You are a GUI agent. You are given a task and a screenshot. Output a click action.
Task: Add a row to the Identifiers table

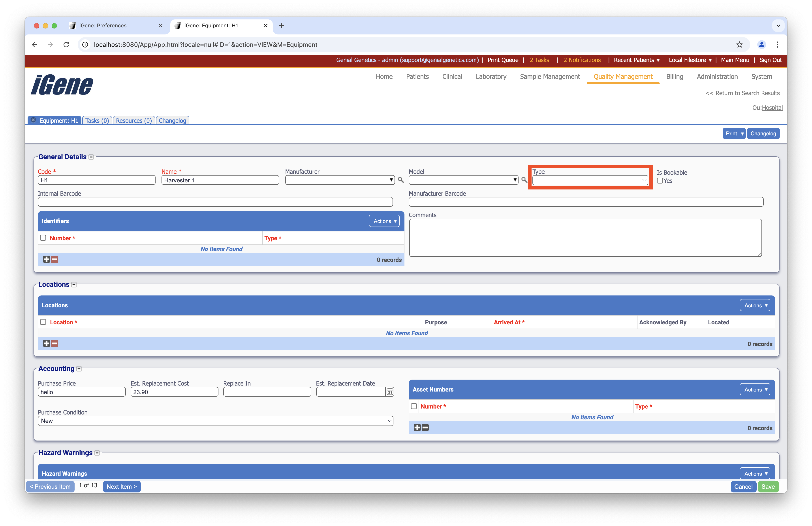point(46,259)
